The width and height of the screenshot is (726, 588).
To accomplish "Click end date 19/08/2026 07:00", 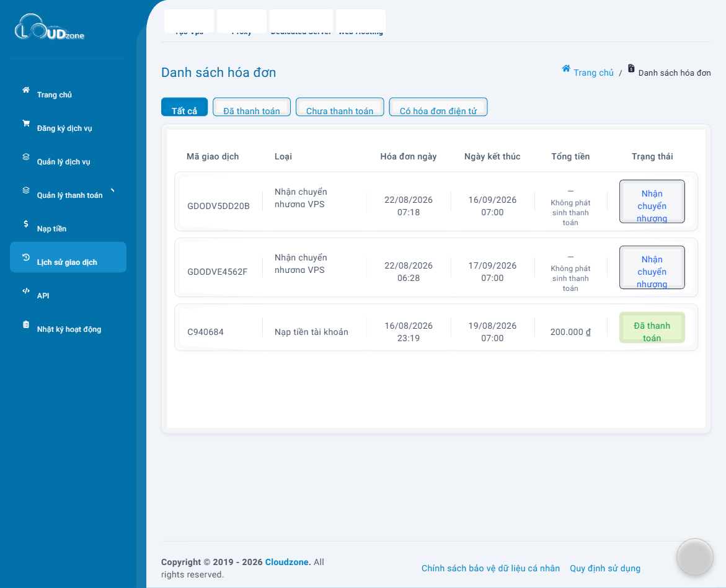I will point(492,332).
